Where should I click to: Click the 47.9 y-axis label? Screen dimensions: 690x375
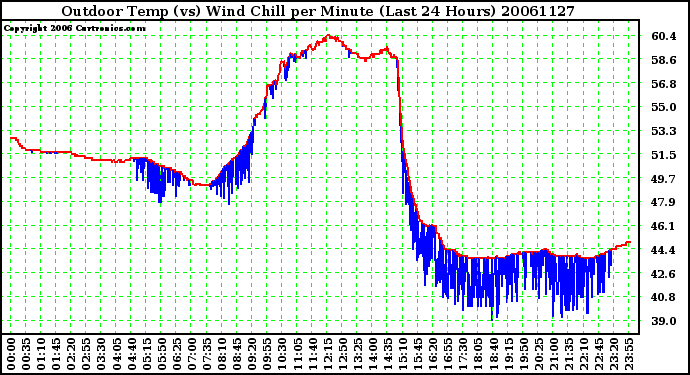tap(664, 202)
